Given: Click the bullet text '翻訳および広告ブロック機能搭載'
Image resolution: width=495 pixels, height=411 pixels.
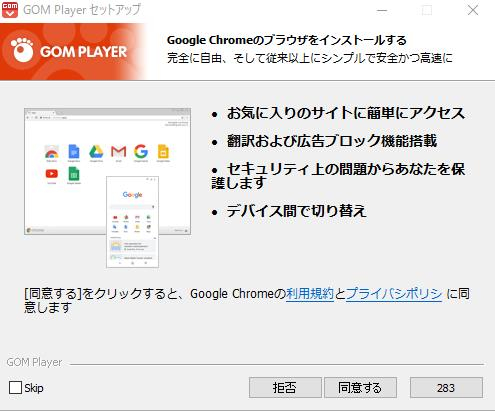Looking at the screenshot, I should pos(332,141).
